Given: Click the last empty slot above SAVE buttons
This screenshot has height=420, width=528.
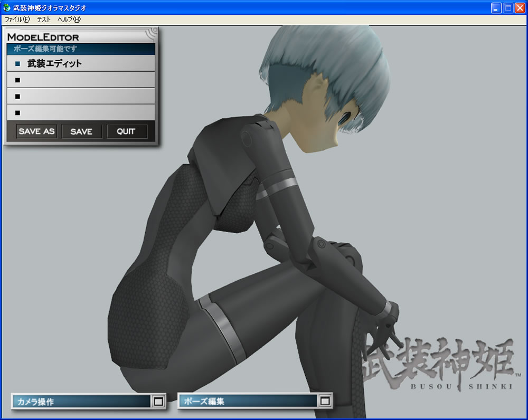Looking at the screenshot, I should tap(81, 112).
